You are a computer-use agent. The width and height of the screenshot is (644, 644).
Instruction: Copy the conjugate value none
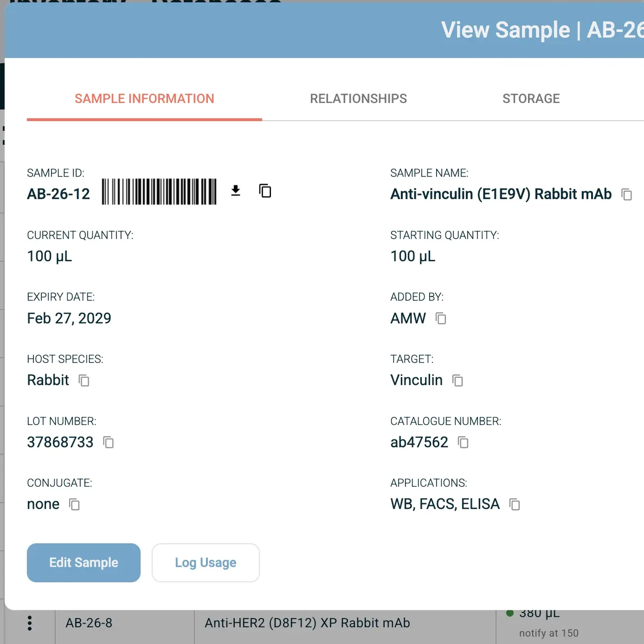pos(74,505)
